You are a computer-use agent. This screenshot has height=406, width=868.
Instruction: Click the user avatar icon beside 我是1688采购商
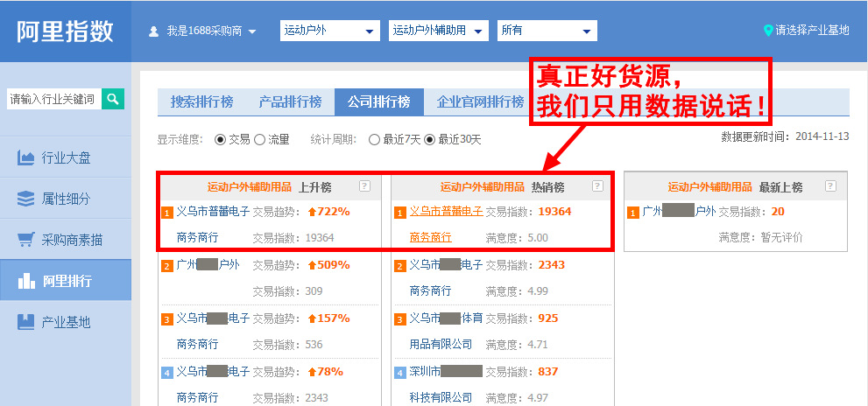pyautogui.click(x=154, y=31)
